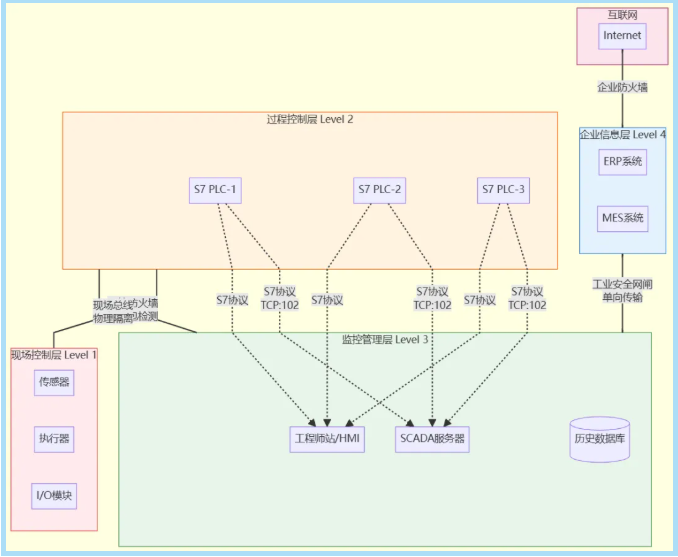The height and width of the screenshot is (557, 678).
Task: Select the 现场控制层 Level 1 title
Action: [x=54, y=354]
